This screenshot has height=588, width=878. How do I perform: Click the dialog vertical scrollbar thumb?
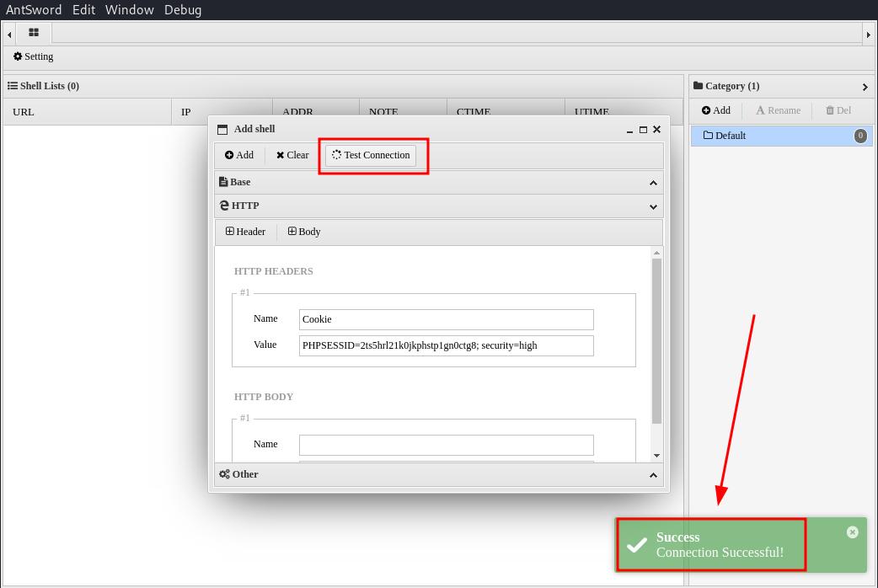[657, 341]
